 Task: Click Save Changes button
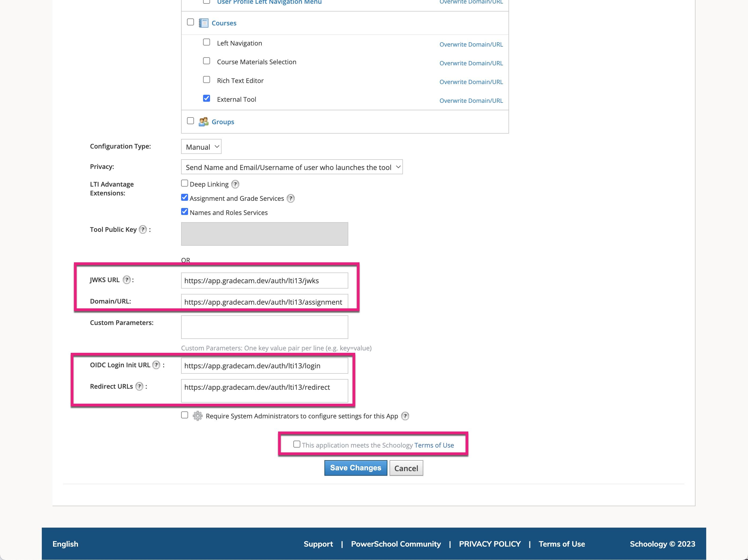click(x=356, y=468)
